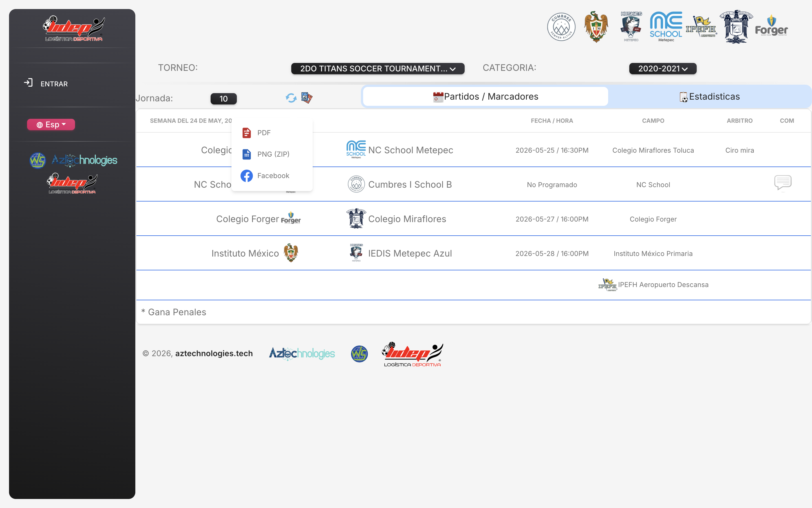Screen dimensions: 812x508
Task: Click the Instituto México eagle crest in header
Action: (x=596, y=27)
